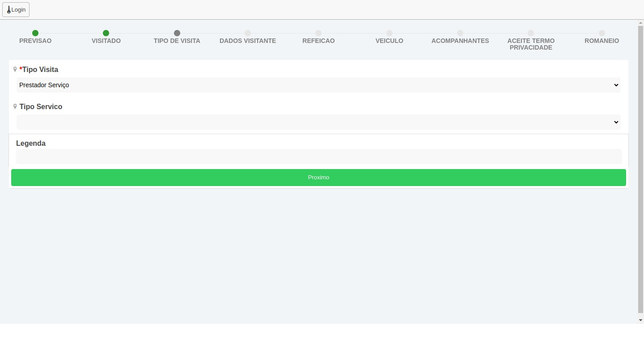Open the empty Tipo Servico dropdown
Image resolution: width=644 pixels, height=343 pixels.
point(318,122)
